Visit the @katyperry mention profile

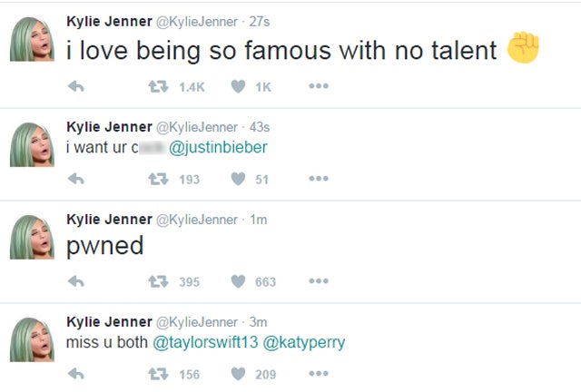click(304, 342)
